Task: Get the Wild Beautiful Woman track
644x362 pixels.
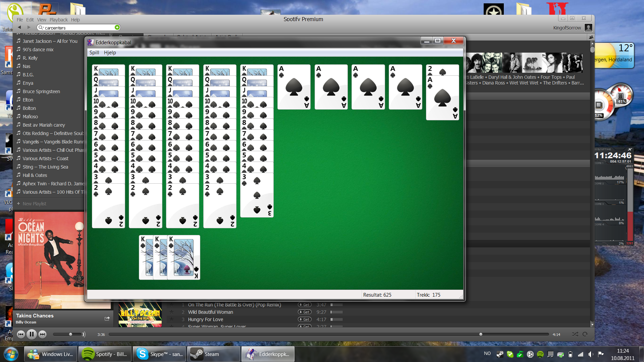Action: [x=305, y=312]
